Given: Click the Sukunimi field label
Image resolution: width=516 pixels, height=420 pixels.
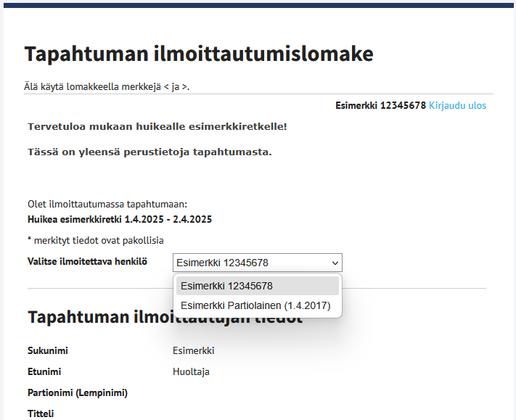Looking at the screenshot, I should coord(48,351).
